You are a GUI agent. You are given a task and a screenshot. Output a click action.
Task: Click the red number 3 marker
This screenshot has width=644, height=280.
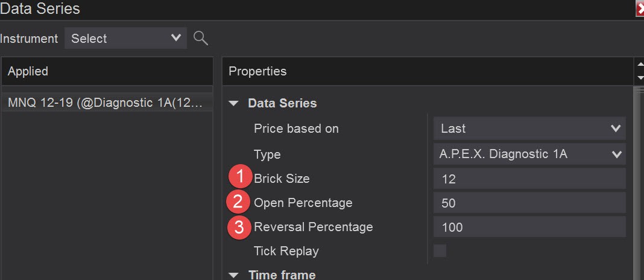click(x=240, y=227)
